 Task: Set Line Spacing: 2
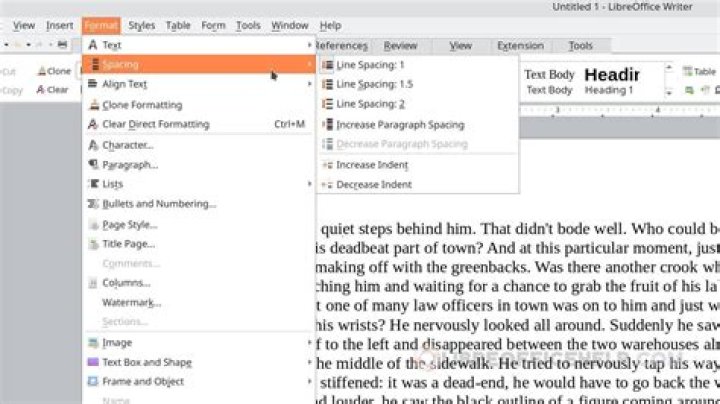418,104
